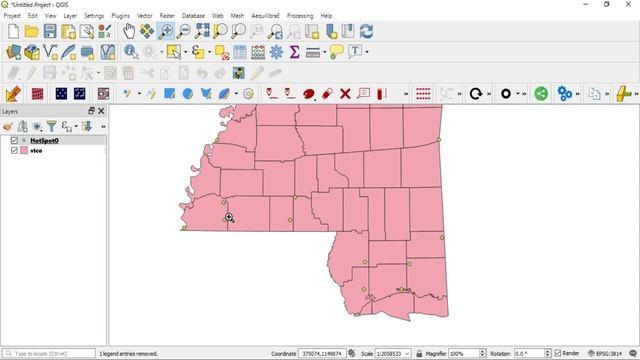Image resolution: width=640 pixels, height=360 pixels.
Task: Click the Pan Map to Selection icon
Action: point(147,31)
